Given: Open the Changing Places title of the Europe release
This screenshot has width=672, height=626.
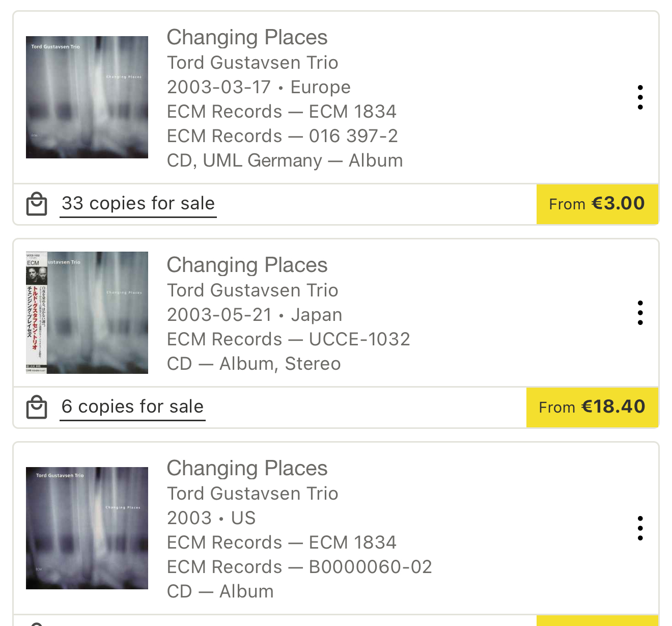Looking at the screenshot, I should (x=247, y=38).
